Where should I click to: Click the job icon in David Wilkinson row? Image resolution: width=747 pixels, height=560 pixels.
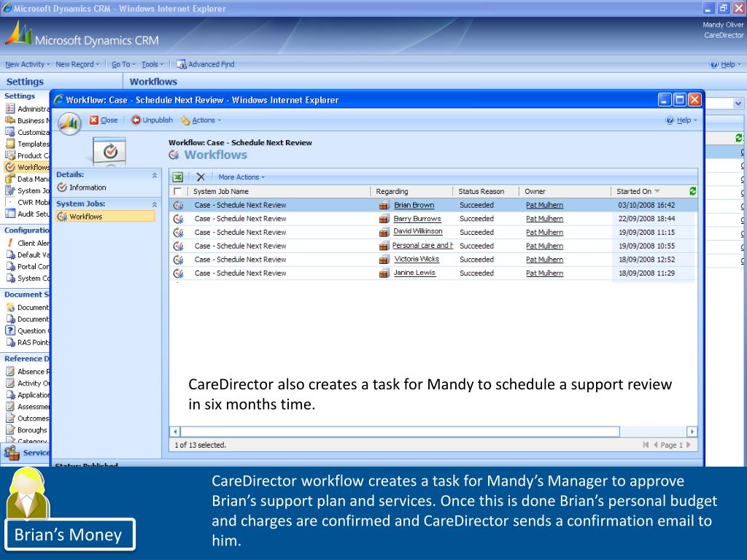(178, 233)
